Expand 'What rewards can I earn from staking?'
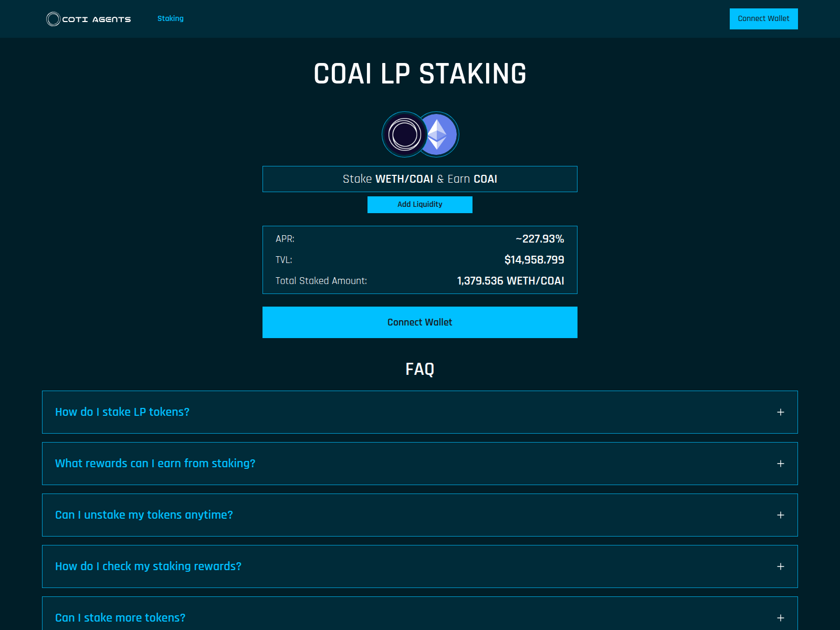The height and width of the screenshot is (630, 840). pyautogui.click(x=420, y=464)
